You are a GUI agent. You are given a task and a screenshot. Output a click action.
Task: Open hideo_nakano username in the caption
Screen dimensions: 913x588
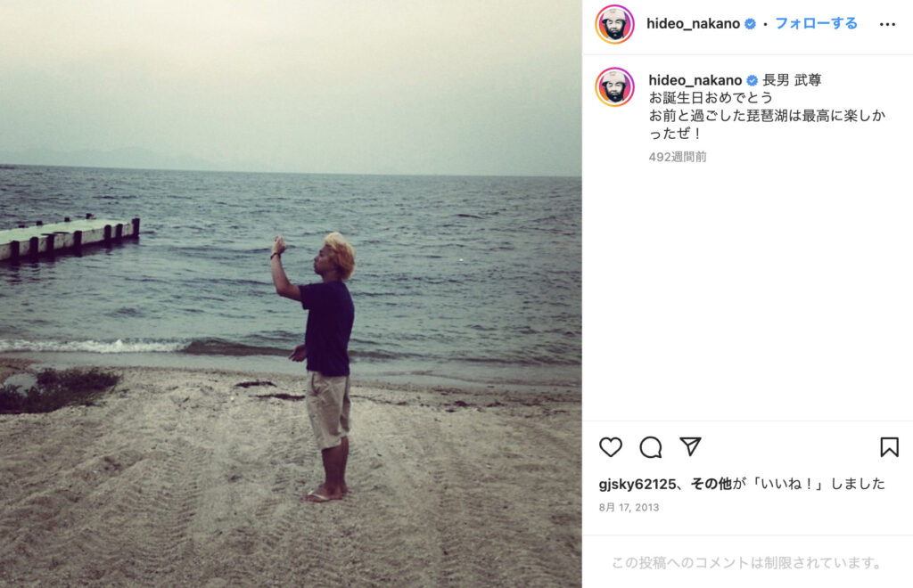coord(695,79)
